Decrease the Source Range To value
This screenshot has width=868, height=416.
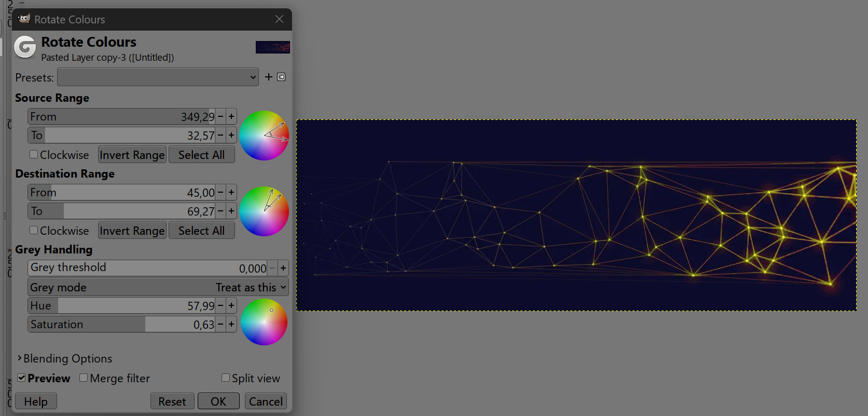pos(221,135)
